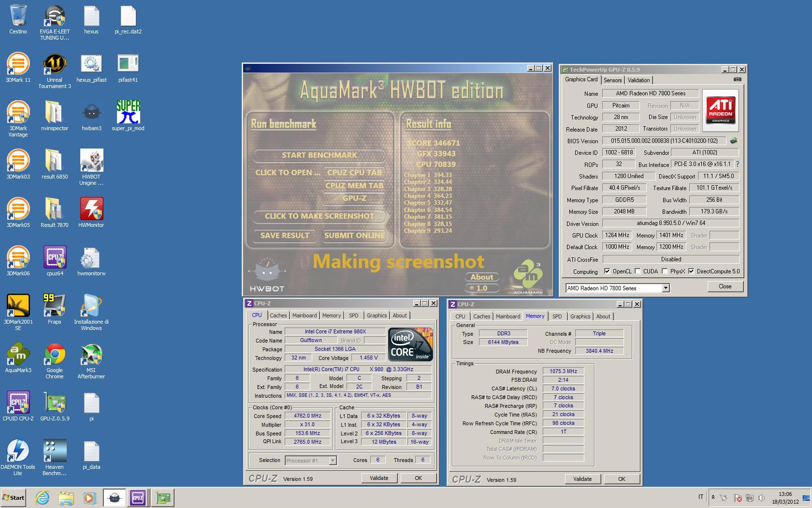Click the BIOS Version field in GPU-Z
Viewport: 812px width, 508px height.
coord(665,141)
